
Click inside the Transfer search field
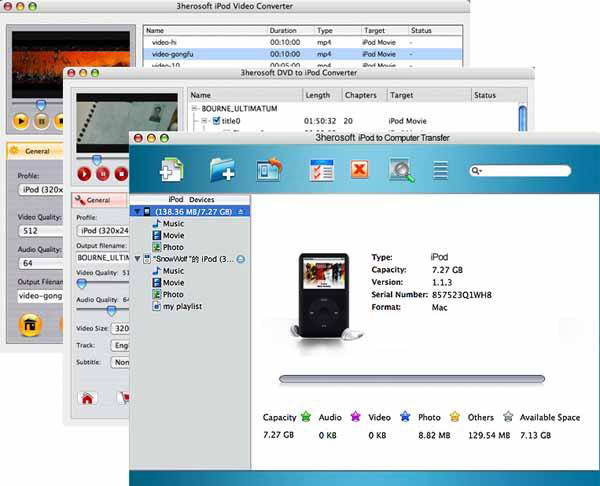[520, 171]
